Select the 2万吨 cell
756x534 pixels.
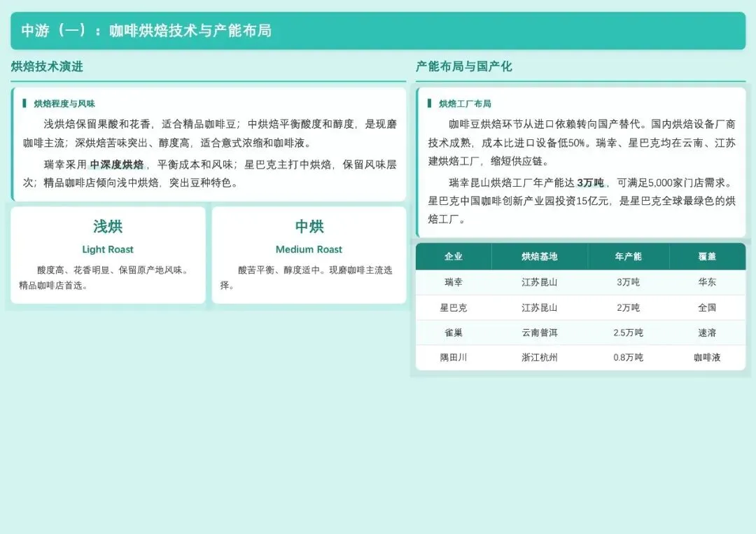pos(628,307)
